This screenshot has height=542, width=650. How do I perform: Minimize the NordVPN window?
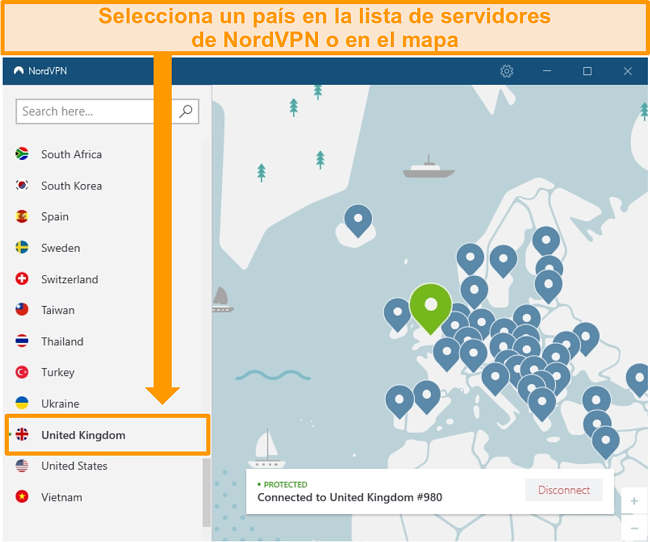[547, 71]
